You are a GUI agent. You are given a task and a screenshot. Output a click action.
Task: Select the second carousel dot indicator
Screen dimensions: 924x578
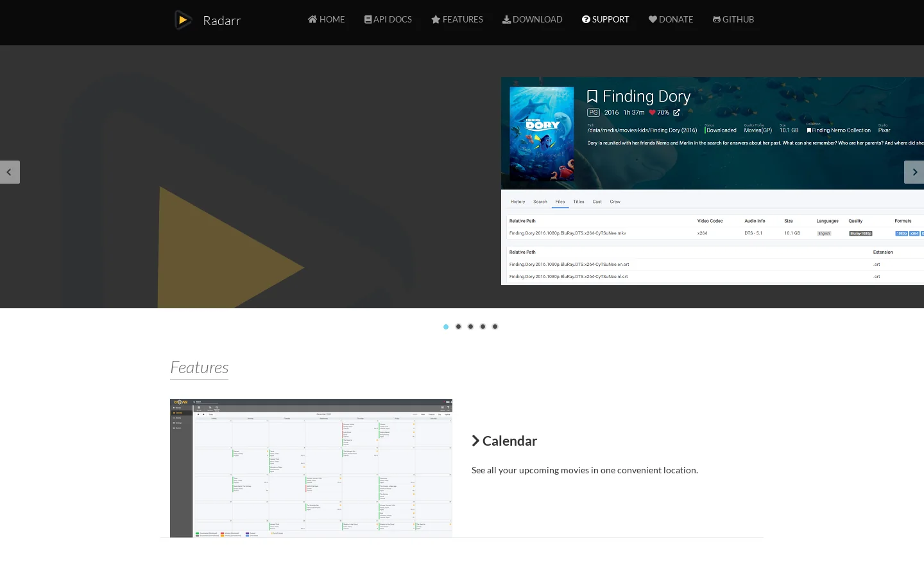coord(458,327)
